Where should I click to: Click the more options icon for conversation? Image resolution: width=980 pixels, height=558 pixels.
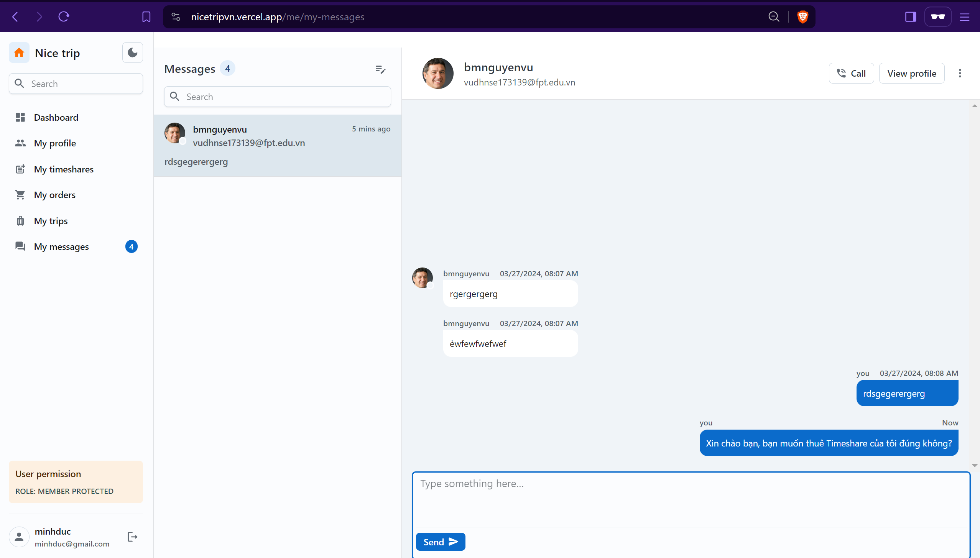(x=960, y=73)
